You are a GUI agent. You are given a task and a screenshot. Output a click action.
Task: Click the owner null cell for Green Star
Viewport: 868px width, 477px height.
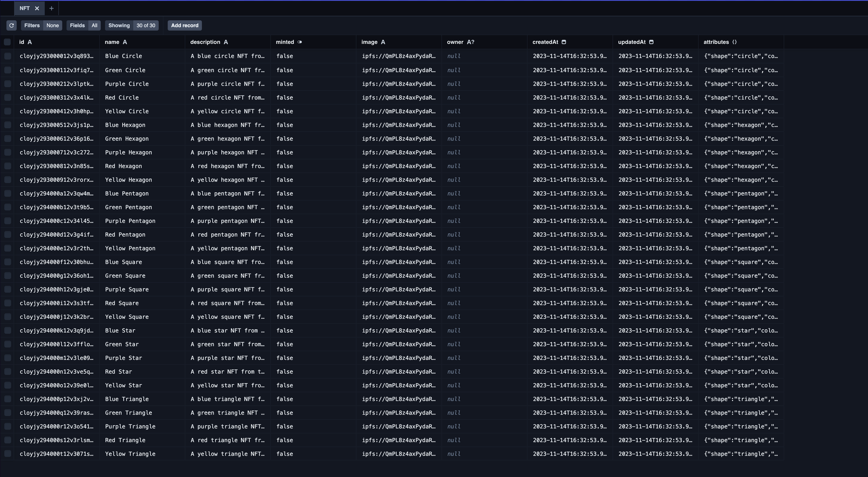[454, 344]
